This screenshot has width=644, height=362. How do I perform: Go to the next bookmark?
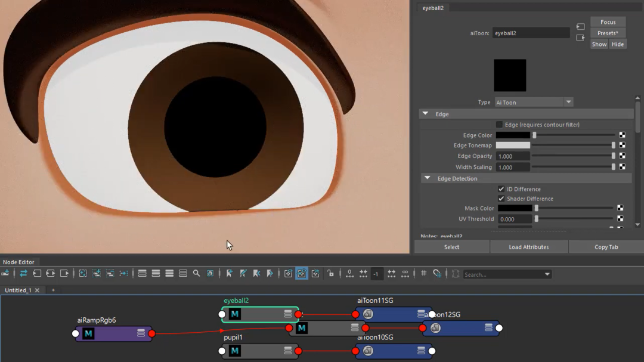click(x=270, y=273)
